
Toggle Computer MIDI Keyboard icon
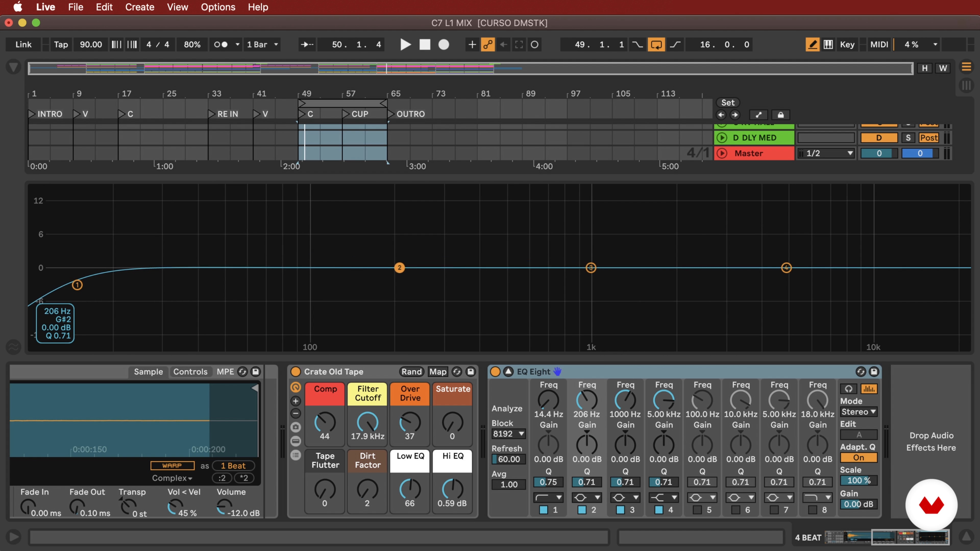[828, 44]
